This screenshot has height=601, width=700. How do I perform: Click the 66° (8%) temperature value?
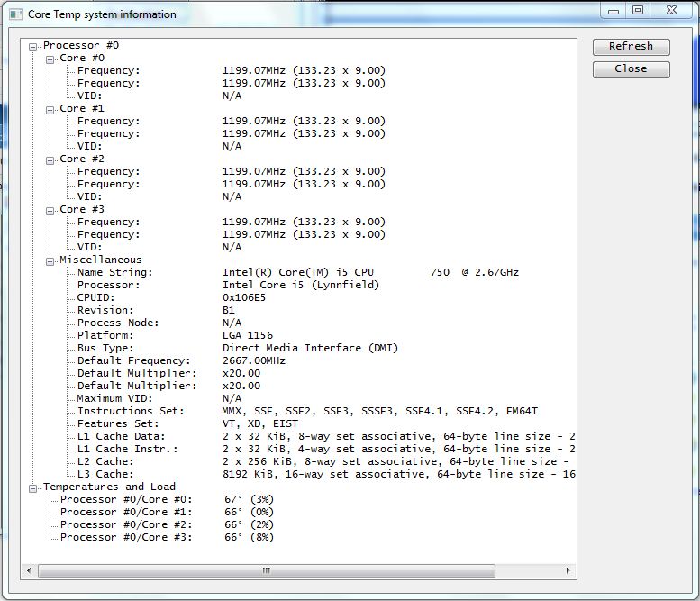249,537
